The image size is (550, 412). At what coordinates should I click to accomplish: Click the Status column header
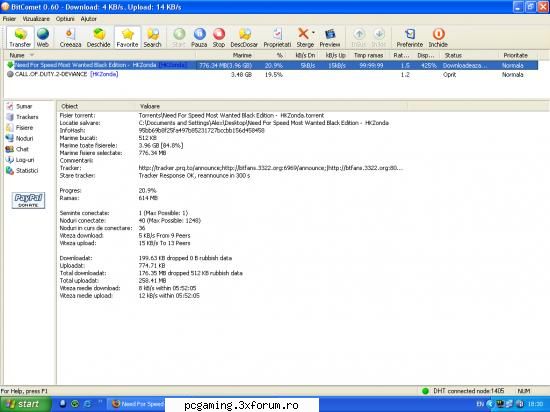453,55
